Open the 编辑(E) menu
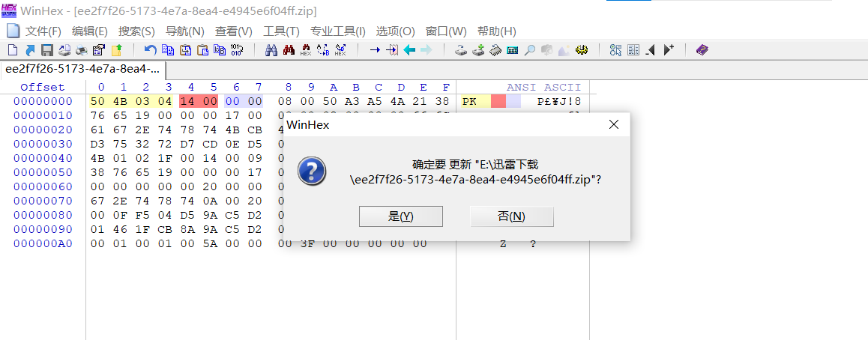 (90, 31)
